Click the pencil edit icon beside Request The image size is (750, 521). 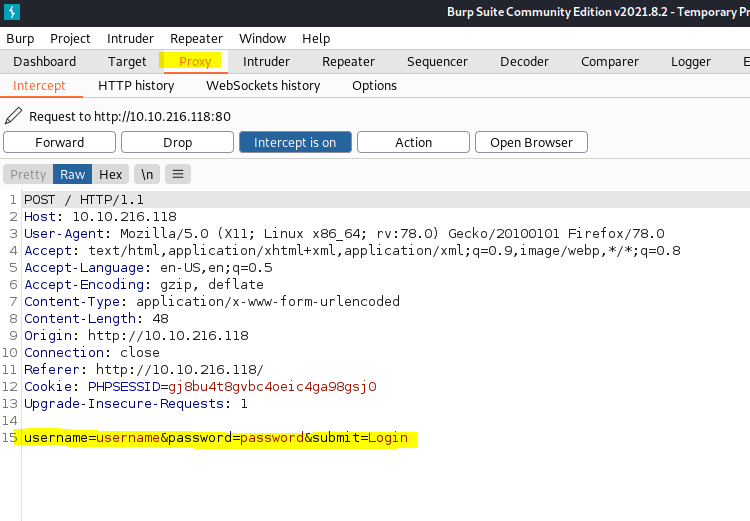13,116
